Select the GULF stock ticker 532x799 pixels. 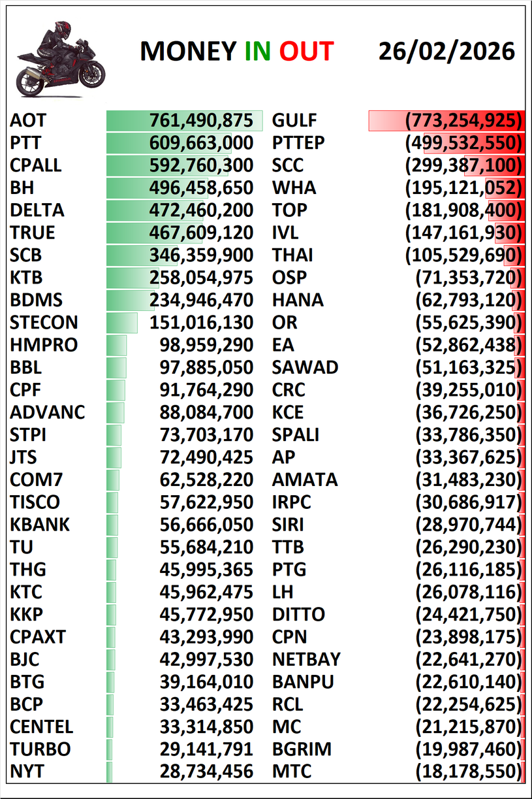pos(294,120)
